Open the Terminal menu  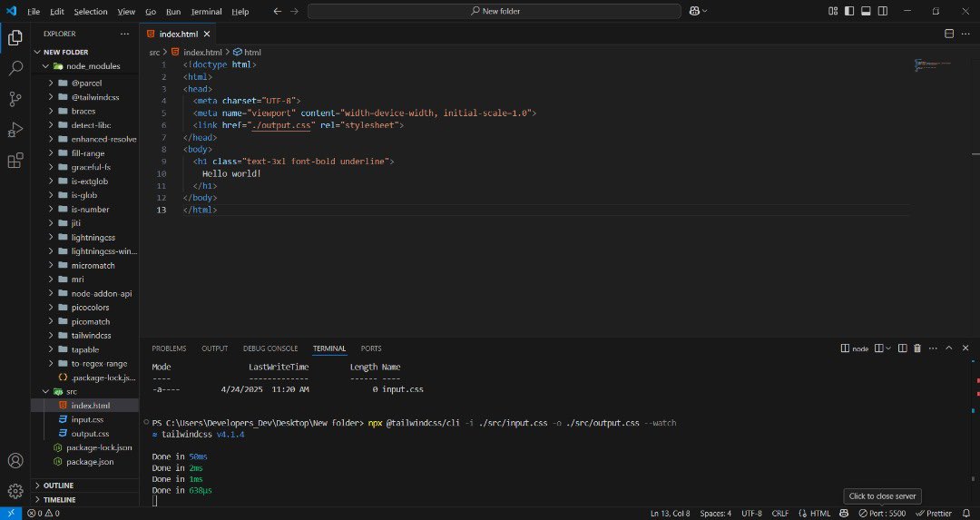(x=206, y=11)
